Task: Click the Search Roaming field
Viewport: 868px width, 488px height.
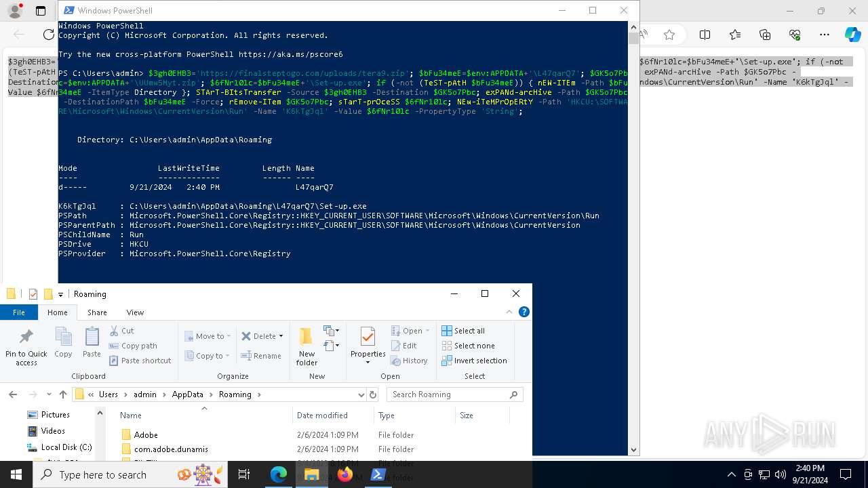Action: pyautogui.click(x=454, y=394)
